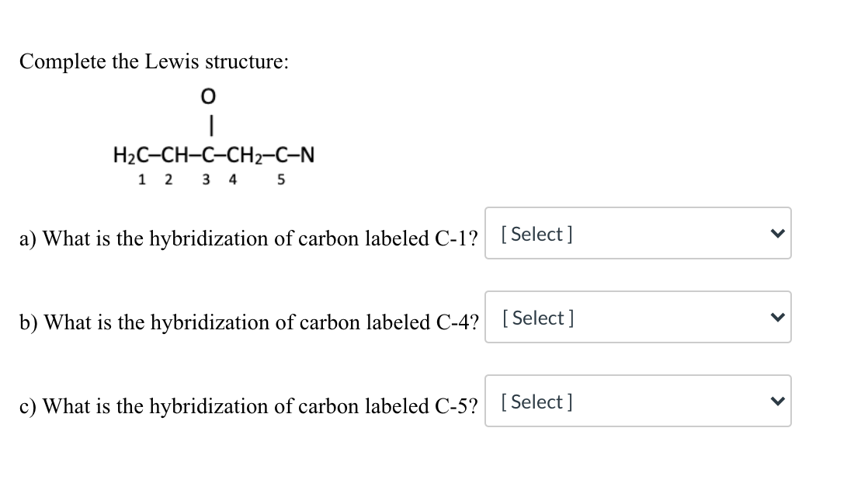
Task: Click the carbon number label 5
Action: click(x=280, y=179)
